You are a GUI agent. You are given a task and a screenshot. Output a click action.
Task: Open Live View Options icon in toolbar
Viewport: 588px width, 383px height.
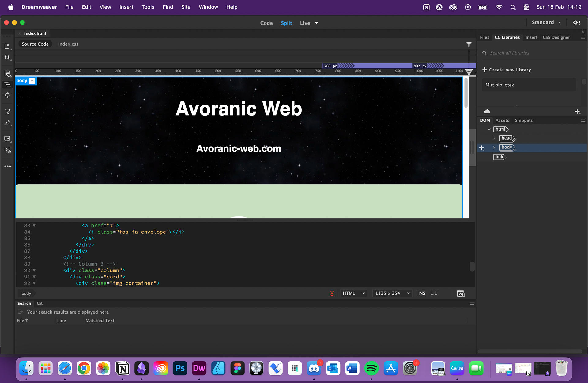tap(8, 74)
